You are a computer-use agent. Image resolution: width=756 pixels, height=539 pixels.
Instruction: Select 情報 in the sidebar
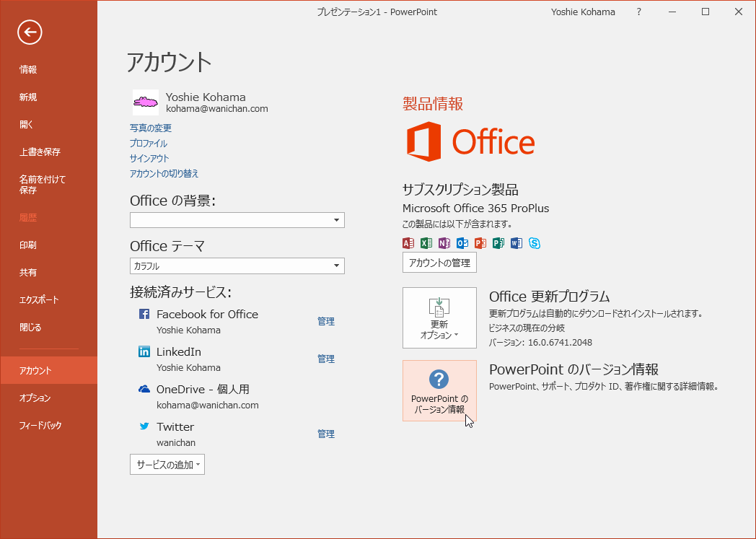(x=28, y=69)
